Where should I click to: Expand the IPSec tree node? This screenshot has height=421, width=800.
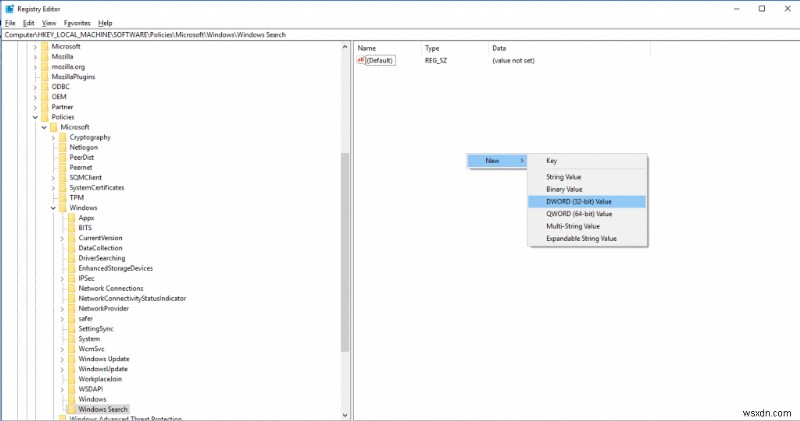(x=62, y=279)
